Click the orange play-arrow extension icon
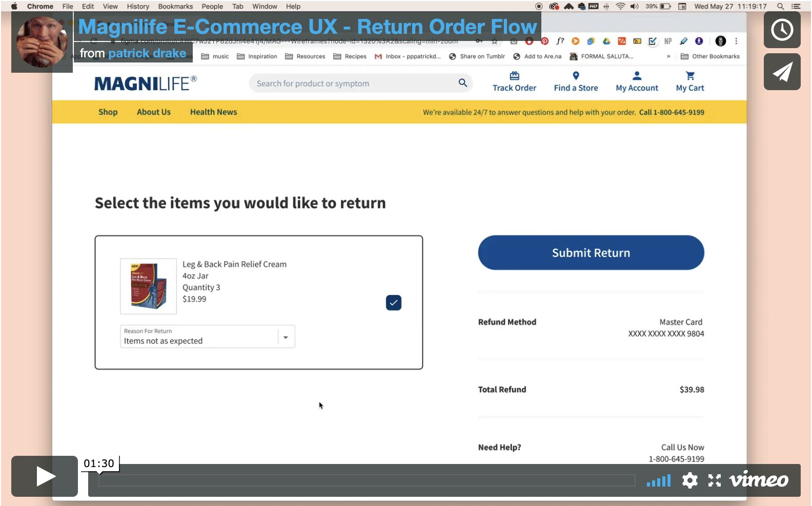Screen dimensions: 812x506 [575, 41]
